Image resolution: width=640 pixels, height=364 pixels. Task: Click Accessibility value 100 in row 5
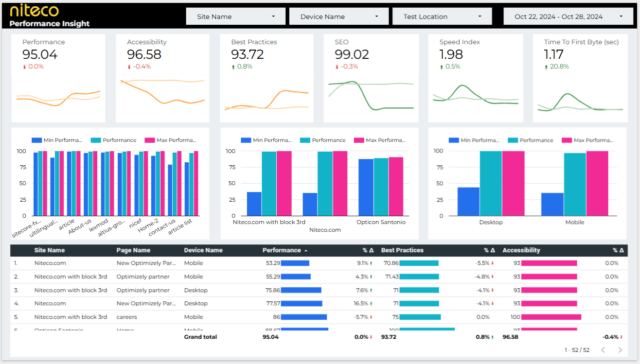click(x=516, y=317)
